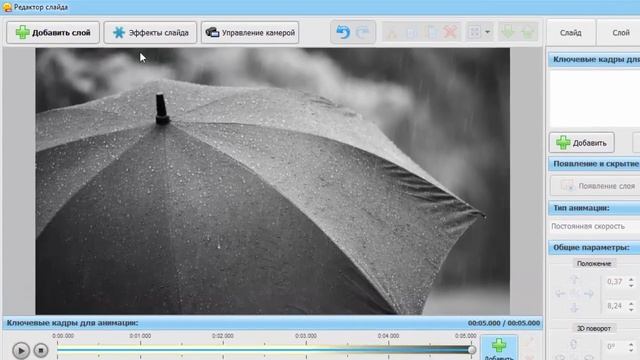Click the umbrella image in slide preview
The height and width of the screenshot is (360, 640).
(x=272, y=181)
